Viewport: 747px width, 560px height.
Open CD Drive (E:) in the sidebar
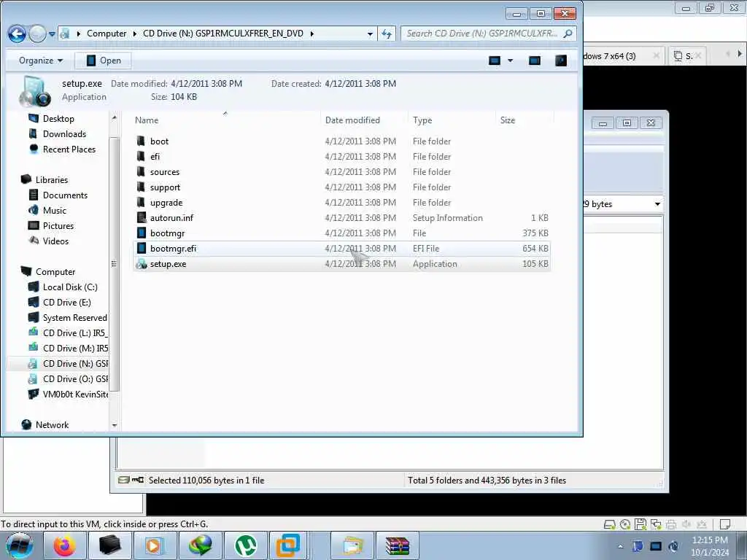click(x=66, y=303)
